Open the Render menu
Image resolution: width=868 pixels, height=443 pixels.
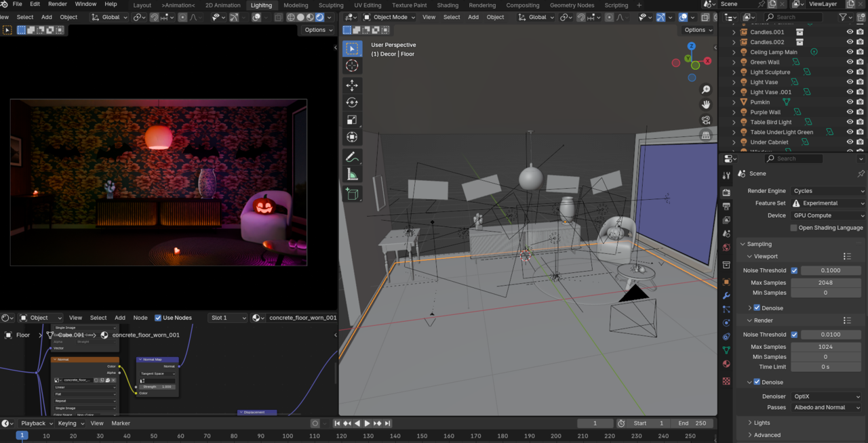[58, 4]
